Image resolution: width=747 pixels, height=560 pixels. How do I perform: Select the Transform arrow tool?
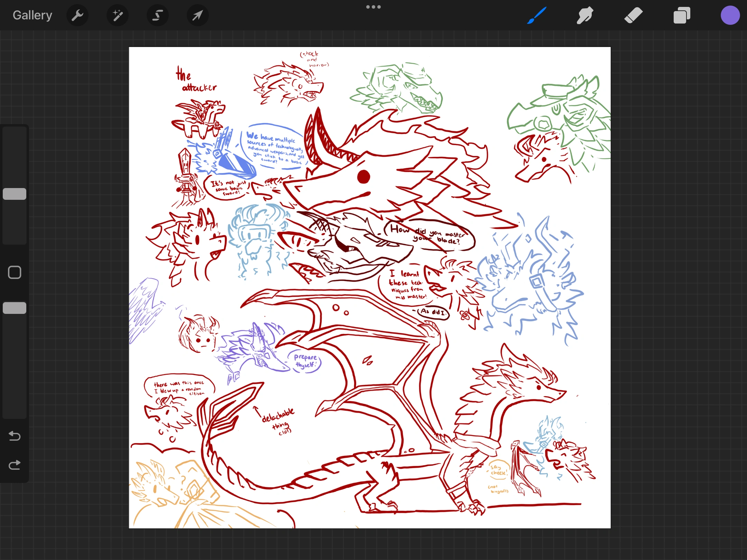click(x=197, y=15)
